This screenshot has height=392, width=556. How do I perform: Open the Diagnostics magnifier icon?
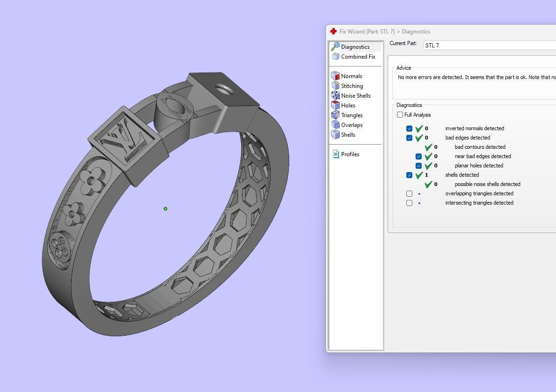(x=335, y=47)
